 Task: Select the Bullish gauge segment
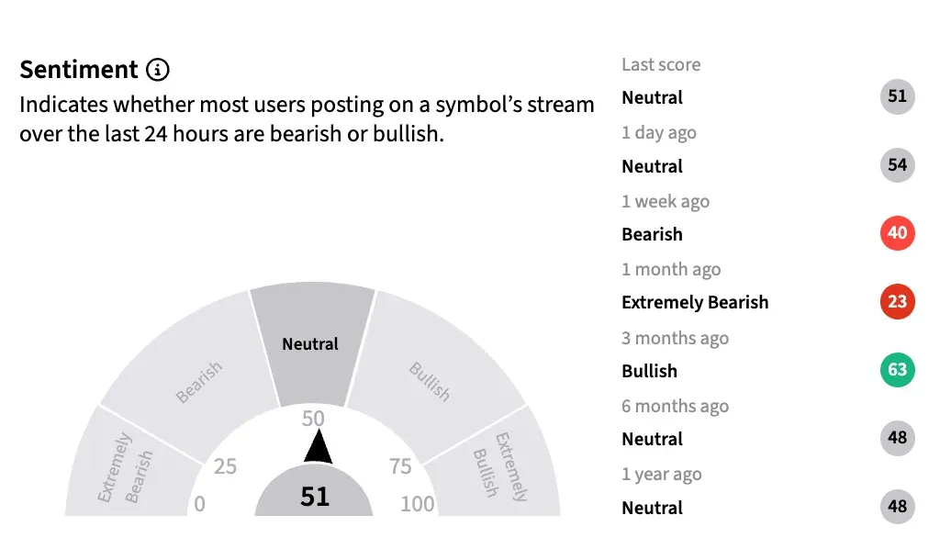[430, 381]
